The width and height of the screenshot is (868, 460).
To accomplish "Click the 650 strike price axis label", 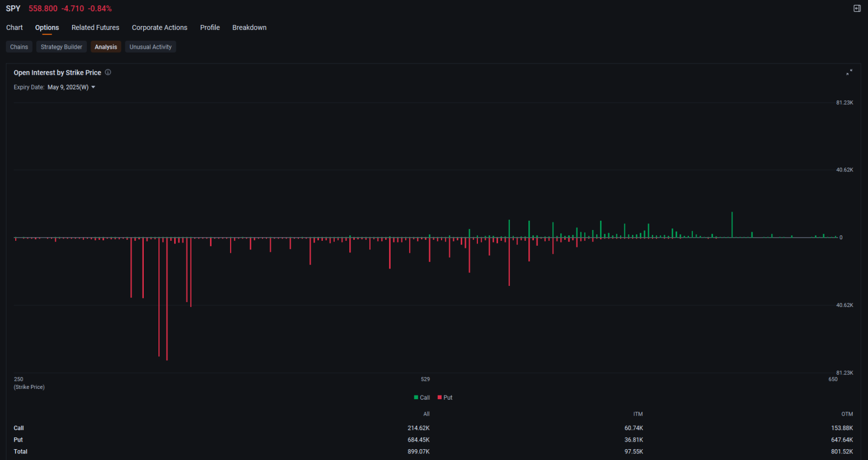I will point(833,379).
